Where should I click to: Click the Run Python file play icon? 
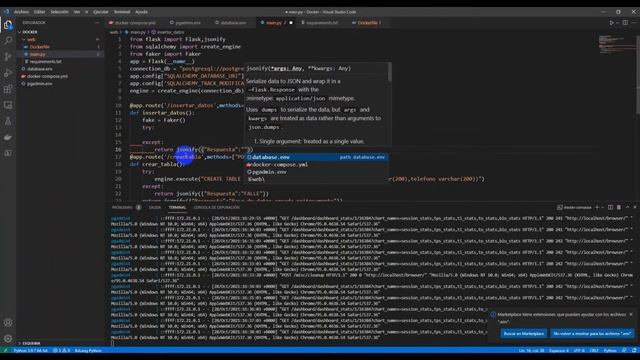pos(611,23)
